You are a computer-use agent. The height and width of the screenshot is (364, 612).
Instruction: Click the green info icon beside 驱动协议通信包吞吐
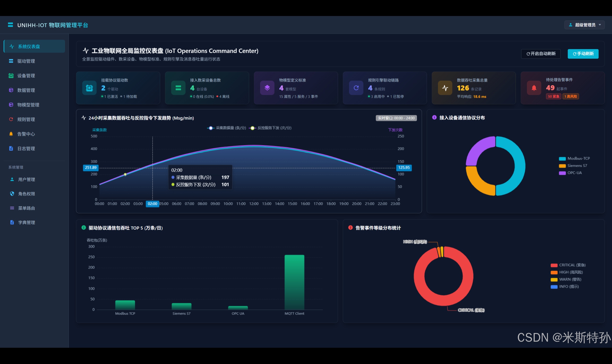coord(84,228)
